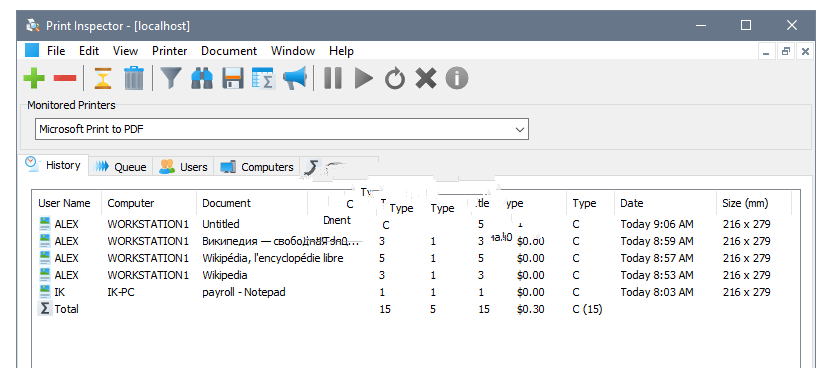Viewport: 819px width, 368px height.
Task: Select the Википедия document row
Action: pos(417,241)
